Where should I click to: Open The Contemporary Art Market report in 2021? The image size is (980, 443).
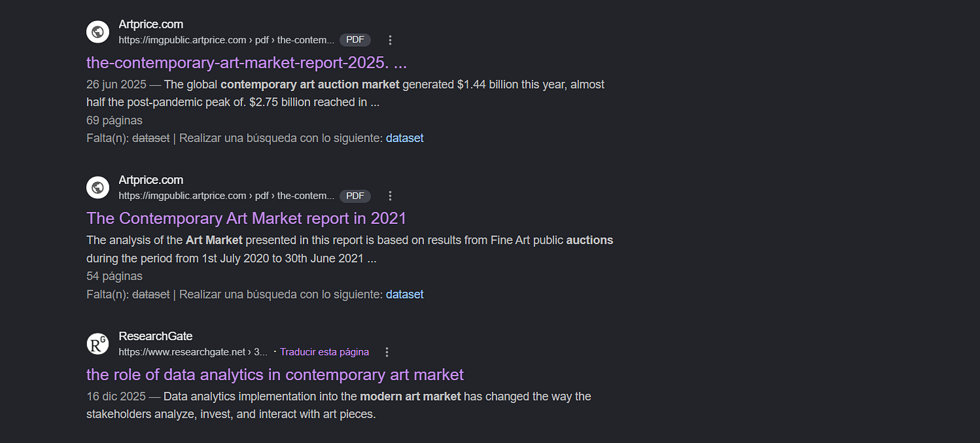point(246,218)
